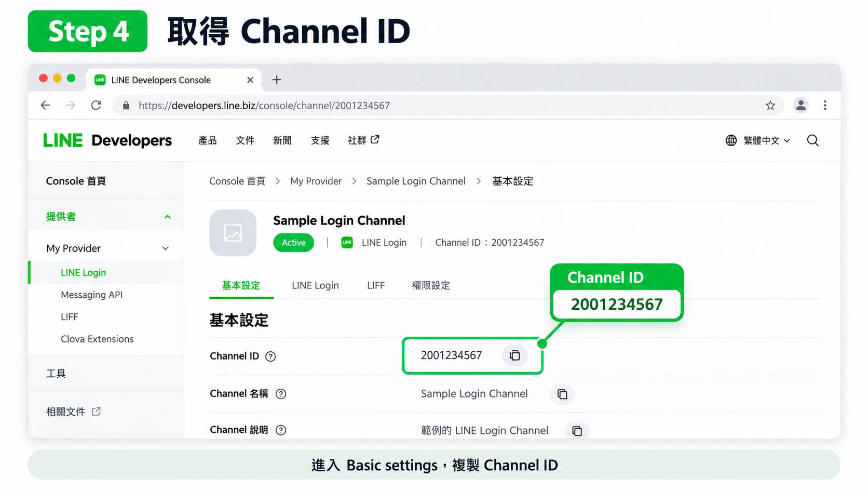Click the browser forward arrow
The image size is (868, 489).
(x=71, y=105)
